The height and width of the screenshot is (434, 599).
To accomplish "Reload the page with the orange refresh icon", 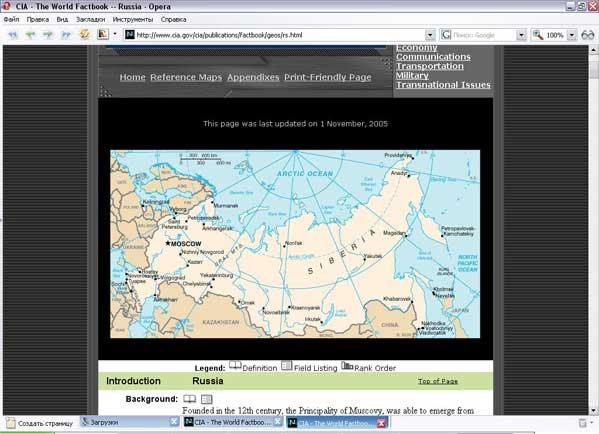I will tap(84, 34).
